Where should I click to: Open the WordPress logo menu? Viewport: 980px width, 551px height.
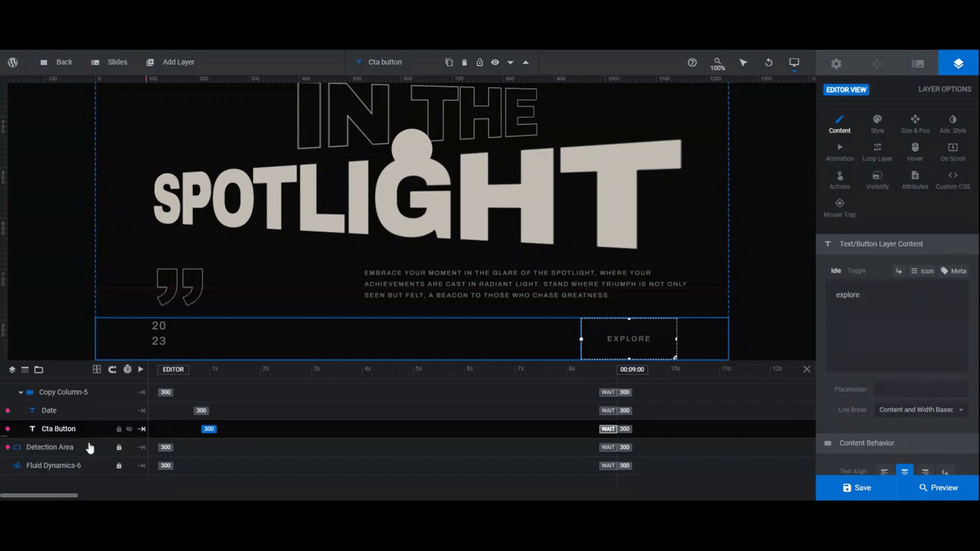tap(13, 62)
